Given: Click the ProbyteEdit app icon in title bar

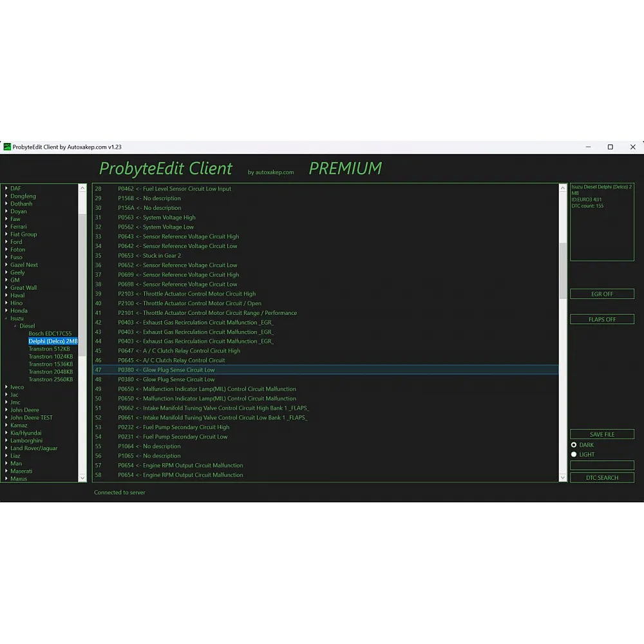Looking at the screenshot, I should tap(7, 147).
